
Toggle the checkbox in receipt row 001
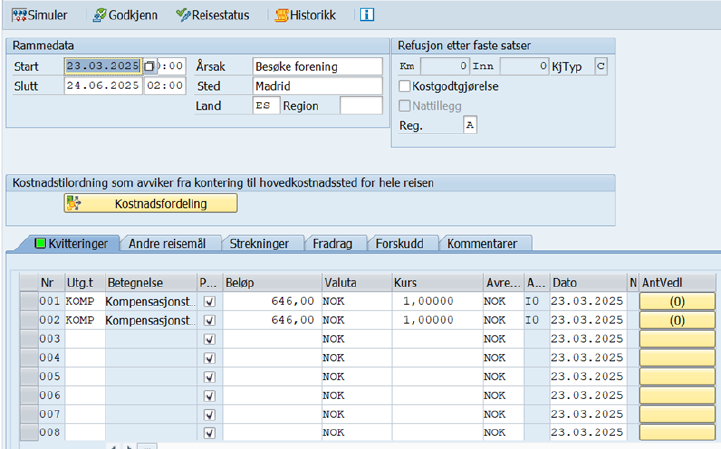click(x=209, y=302)
